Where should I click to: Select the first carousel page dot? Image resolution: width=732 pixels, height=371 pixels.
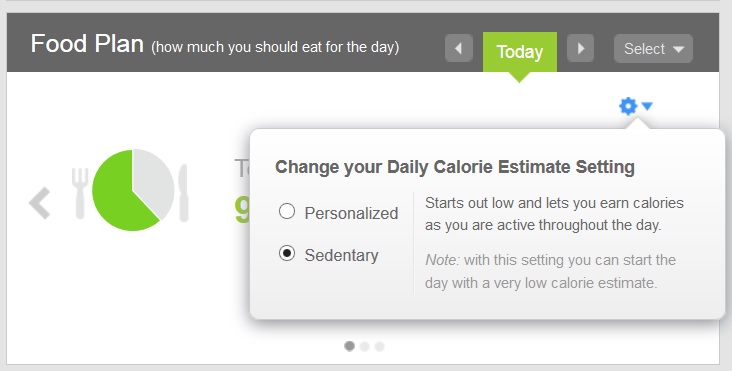tap(349, 346)
